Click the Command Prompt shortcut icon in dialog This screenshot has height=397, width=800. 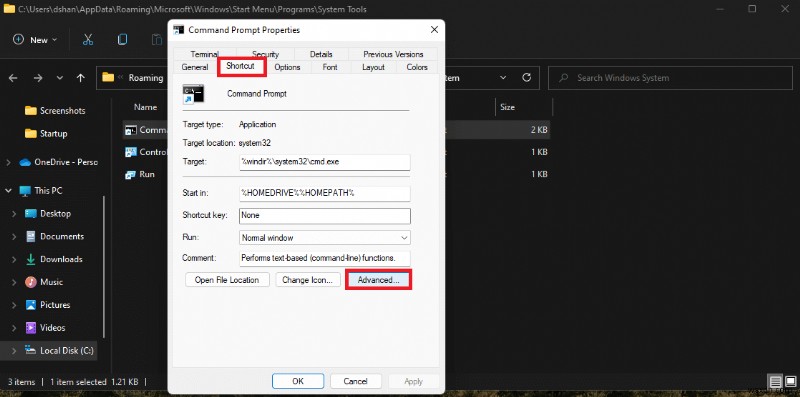[x=193, y=94]
